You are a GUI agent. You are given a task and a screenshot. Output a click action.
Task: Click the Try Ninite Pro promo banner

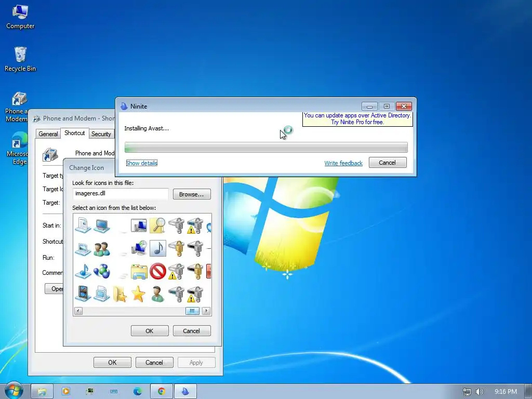[357, 119]
